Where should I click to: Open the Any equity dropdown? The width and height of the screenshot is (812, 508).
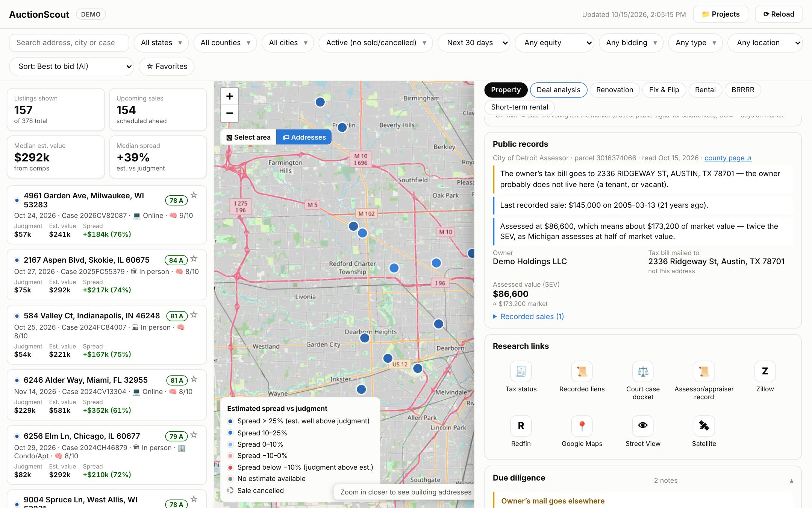coord(554,43)
